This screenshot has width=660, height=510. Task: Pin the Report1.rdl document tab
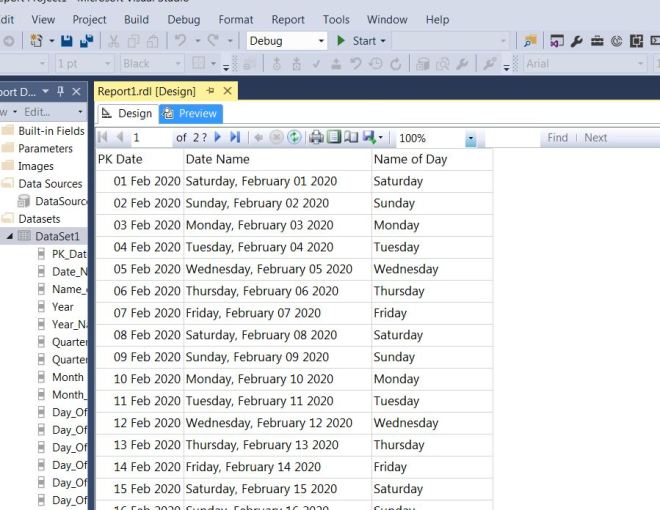(x=210, y=91)
